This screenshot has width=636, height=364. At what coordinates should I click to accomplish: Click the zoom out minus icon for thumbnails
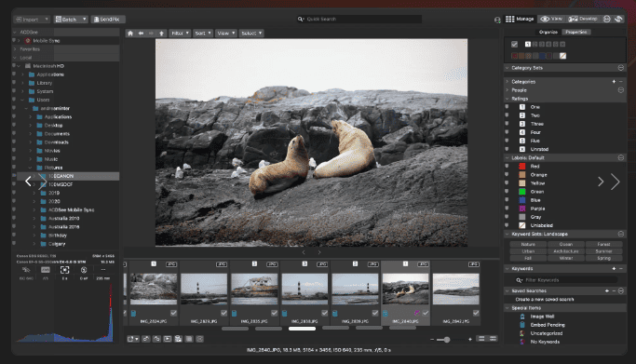tap(432, 339)
